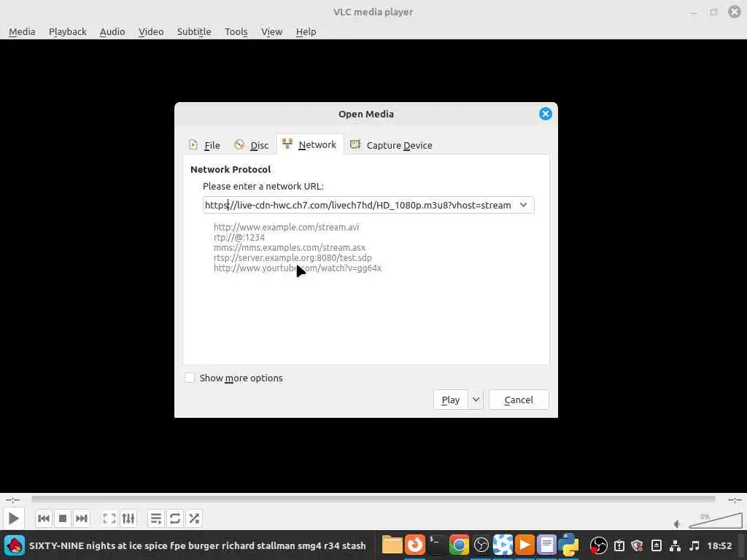Mute audio via speaker icon
This screenshot has height=560, width=747.
678,524
